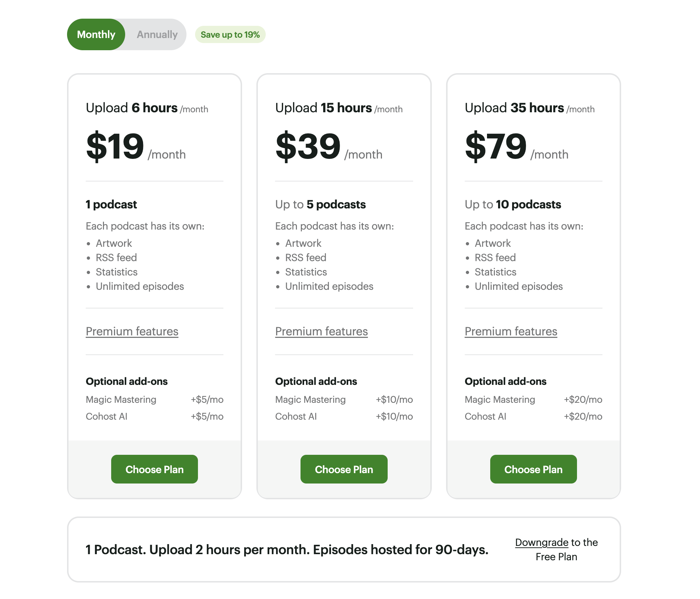Select Magic Mastering add-on at +$5/mo
Image resolution: width=700 pixels, height=599 pixels.
[121, 400]
